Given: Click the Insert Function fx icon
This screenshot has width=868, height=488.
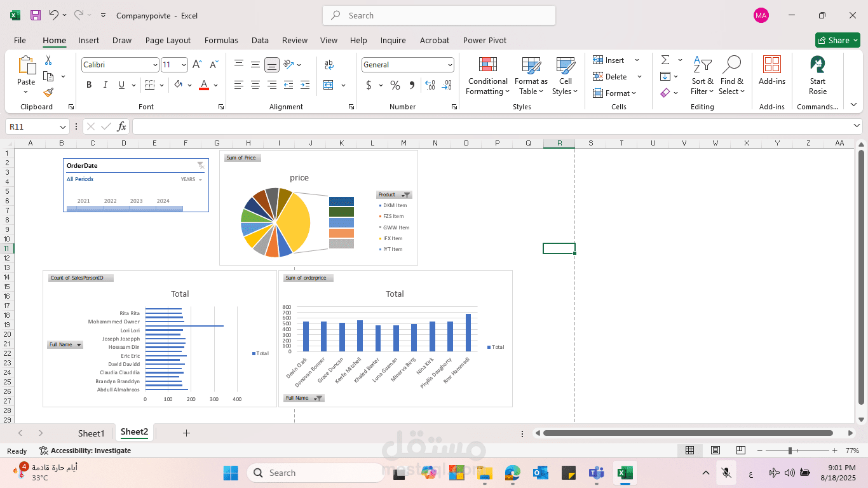Looking at the screenshot, I should [x=121, y=126].
